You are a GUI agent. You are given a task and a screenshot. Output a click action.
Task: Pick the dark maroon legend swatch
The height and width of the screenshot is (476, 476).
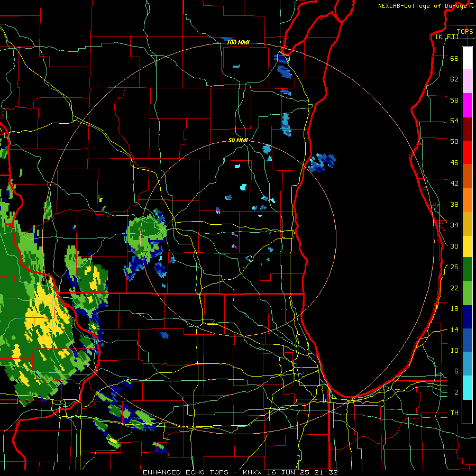pyautogui.click(x=467, y=129)
